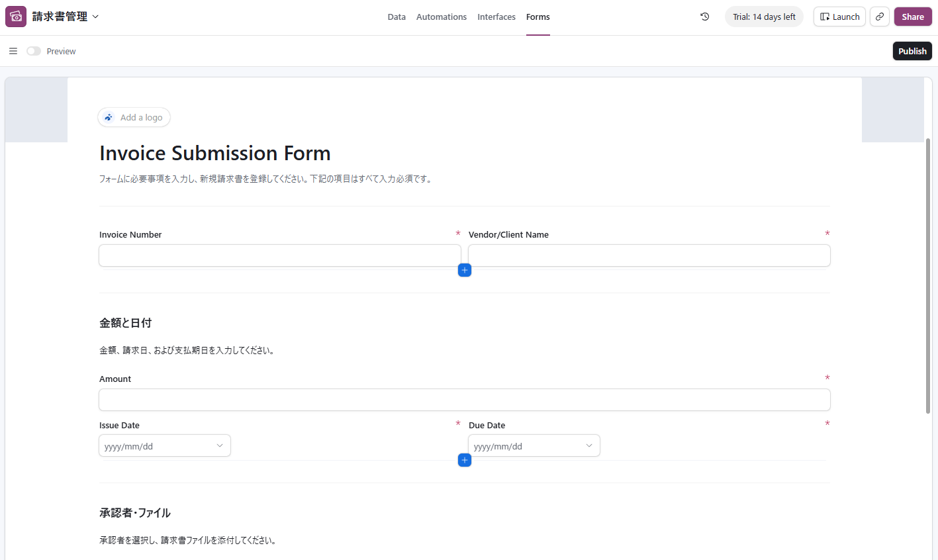Select the Invoice Submission Form title

click(215, 153)
